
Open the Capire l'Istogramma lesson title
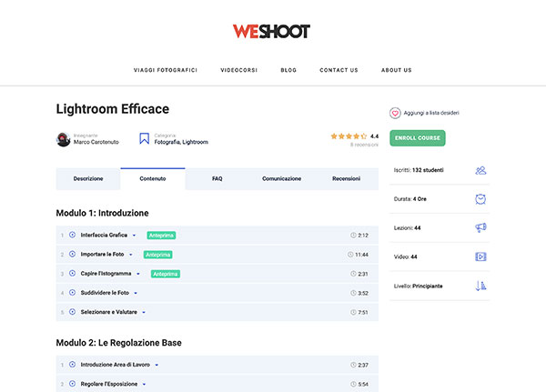[x=106, y=274]
